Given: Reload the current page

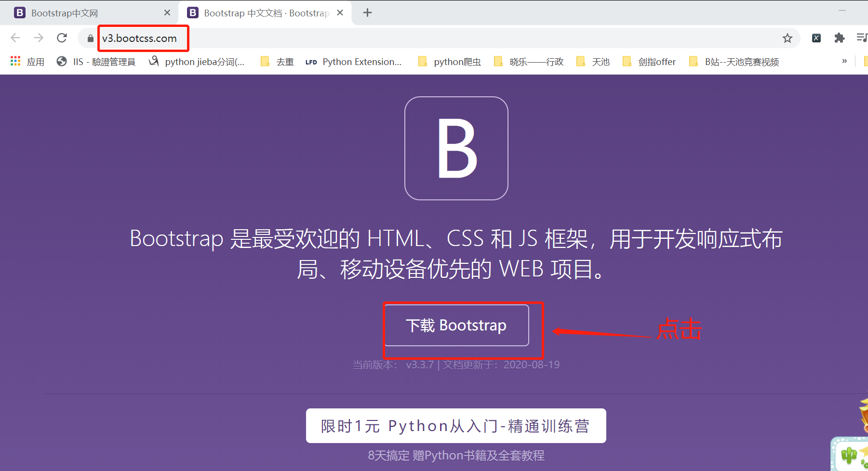Looking at the screenshot, I should (62, 38).
